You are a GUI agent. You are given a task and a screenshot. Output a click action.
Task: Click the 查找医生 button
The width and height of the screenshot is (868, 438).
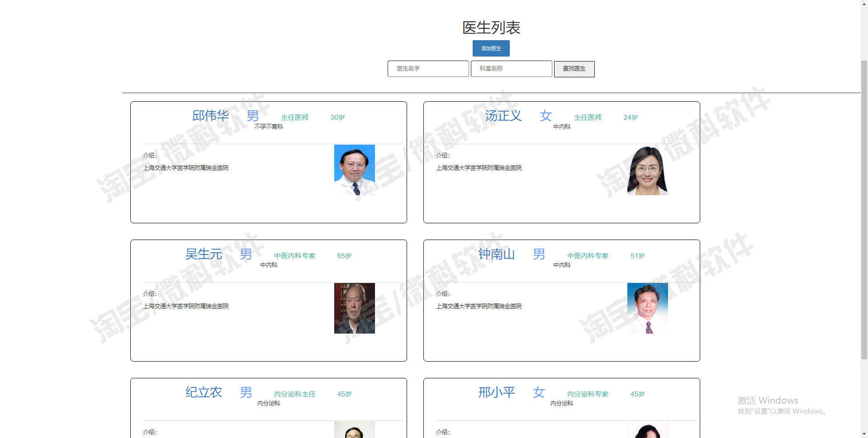coord(574,69)
